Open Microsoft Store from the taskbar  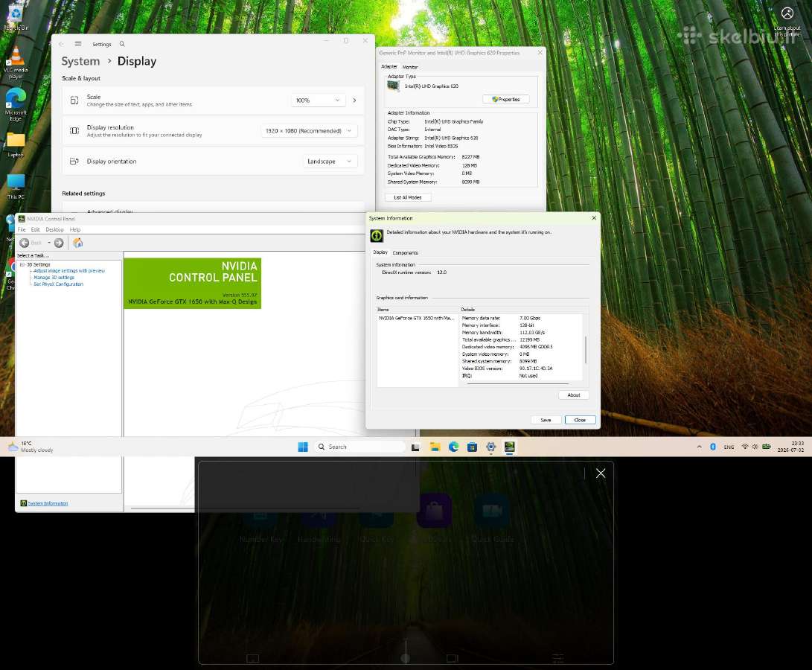pos(473,447)
